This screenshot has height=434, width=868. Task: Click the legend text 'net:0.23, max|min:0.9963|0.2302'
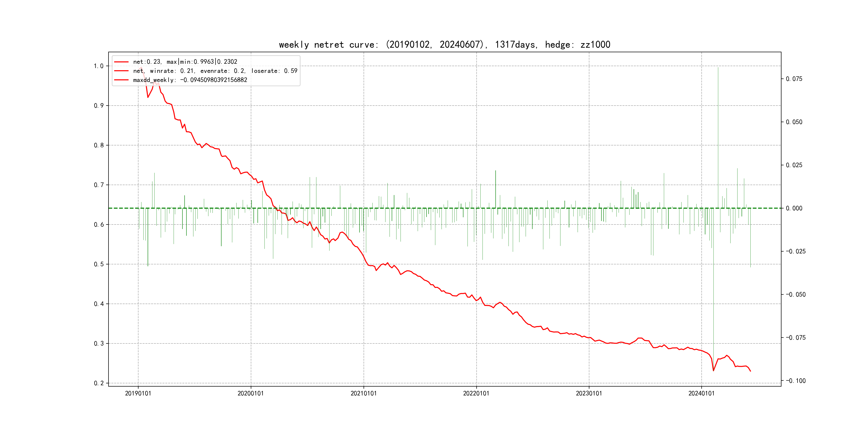coord(185,62)
